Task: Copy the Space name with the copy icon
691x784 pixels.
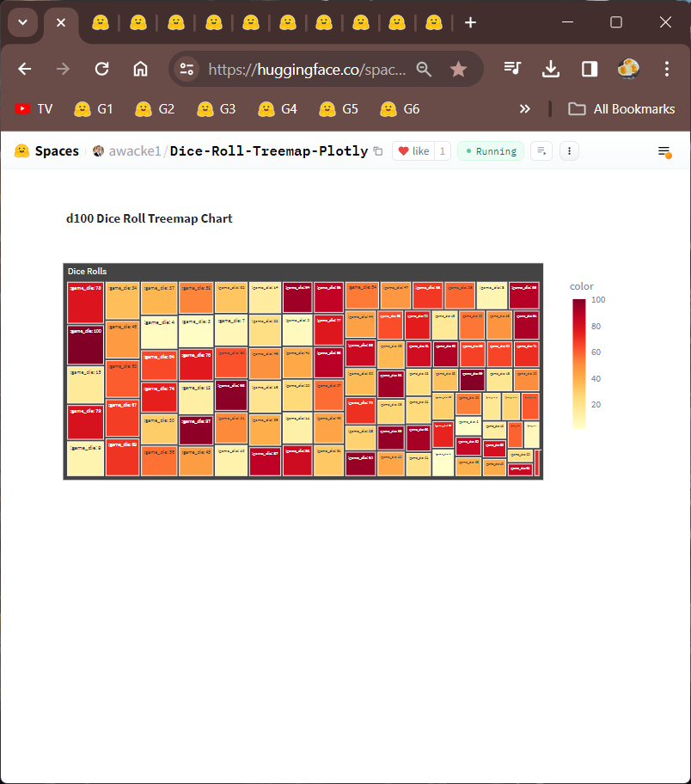Action: 377,151
